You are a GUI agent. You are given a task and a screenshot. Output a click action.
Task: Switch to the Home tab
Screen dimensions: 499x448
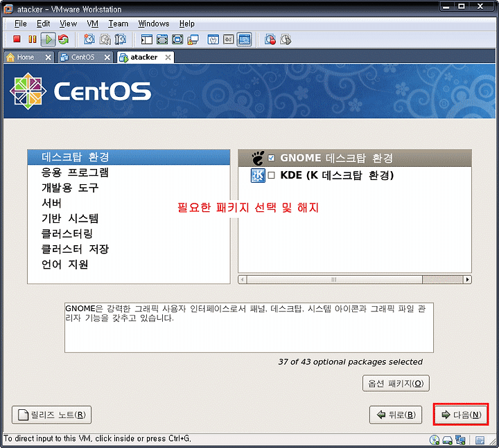pos(25,57)
